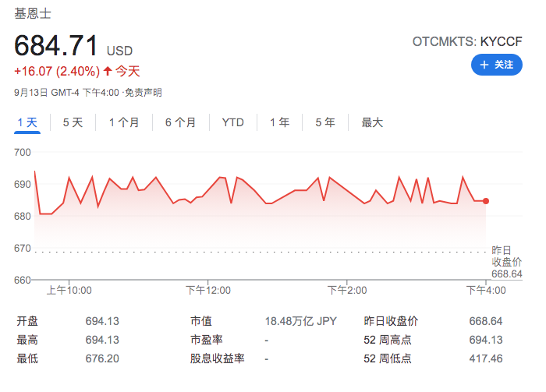The height and width of the screenshot is (392, 546).
Task: Click the 下午2:00 axis label
Action: (x=347, y=290)
